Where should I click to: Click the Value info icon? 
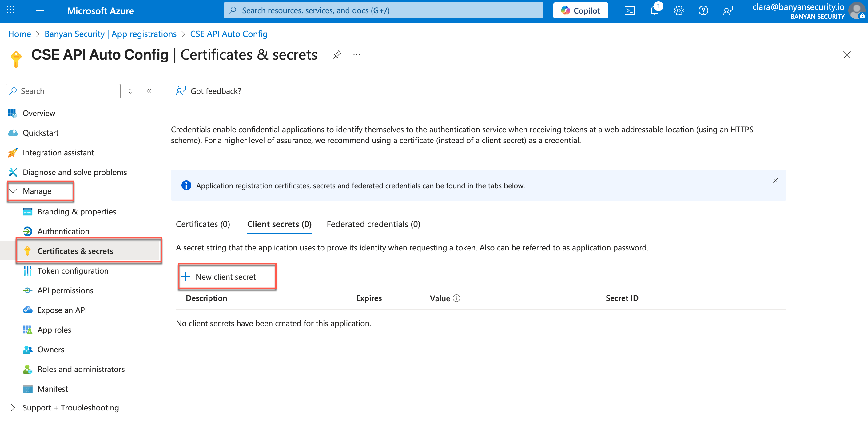point(456,298)
